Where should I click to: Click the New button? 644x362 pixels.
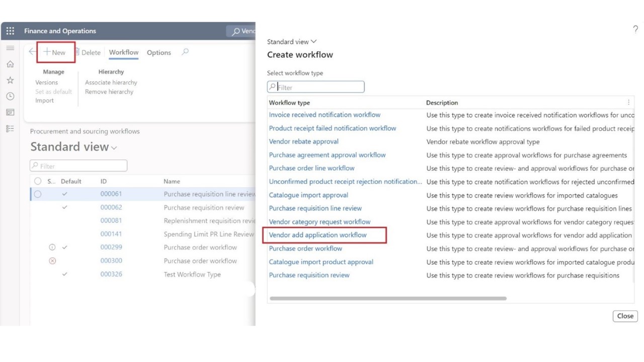point(54,52)
